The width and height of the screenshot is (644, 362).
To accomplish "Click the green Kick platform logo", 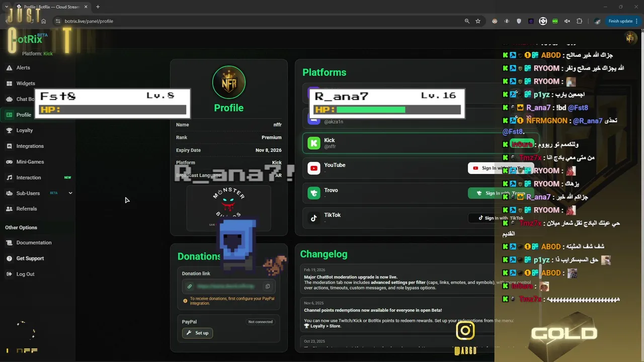I will pyautogui.click(x=314, y=143).
